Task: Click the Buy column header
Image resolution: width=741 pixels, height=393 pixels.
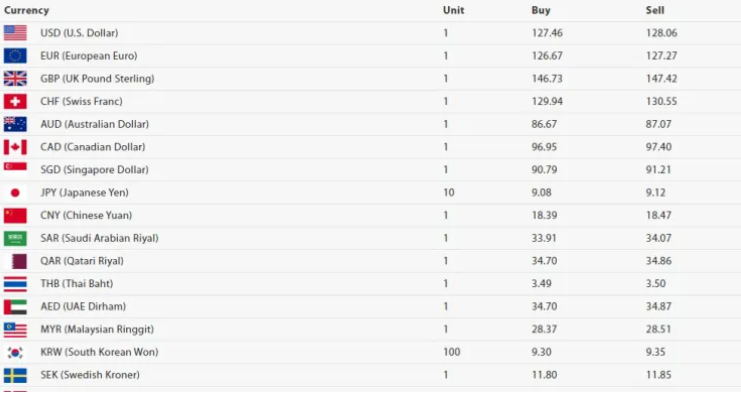Action: point(541,10)
